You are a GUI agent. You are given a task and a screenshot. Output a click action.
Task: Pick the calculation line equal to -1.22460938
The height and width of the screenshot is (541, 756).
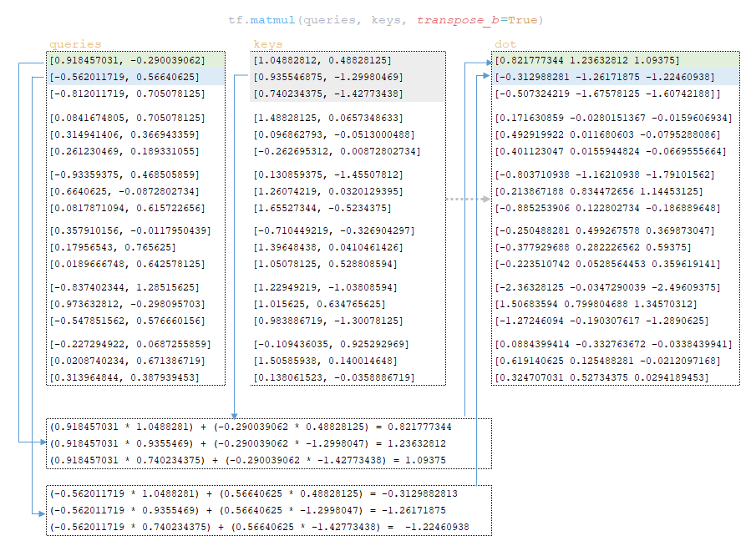point(260,527)
